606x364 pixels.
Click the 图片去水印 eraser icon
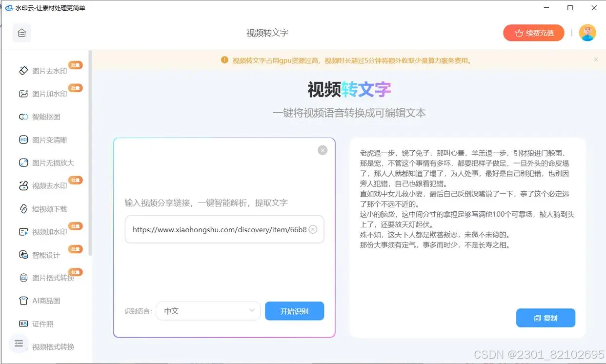(23, 71)
